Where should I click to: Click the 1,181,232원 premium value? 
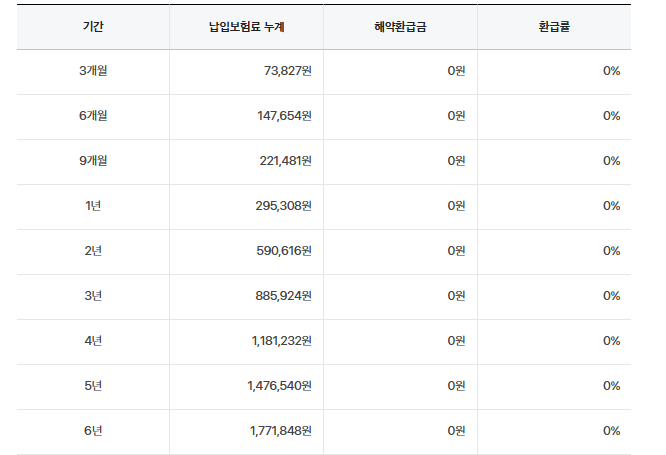tap(282, 341)
